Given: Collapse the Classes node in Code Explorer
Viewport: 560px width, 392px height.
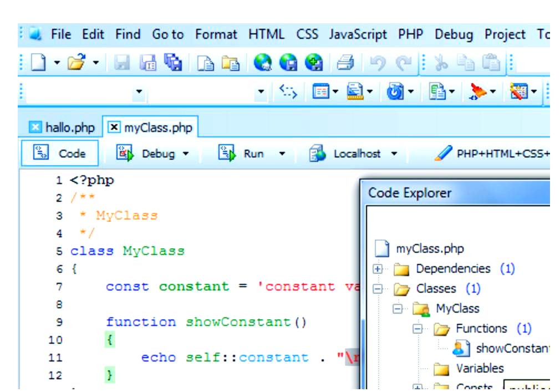Looking at the screenshot, I should [x=378, y=289].
